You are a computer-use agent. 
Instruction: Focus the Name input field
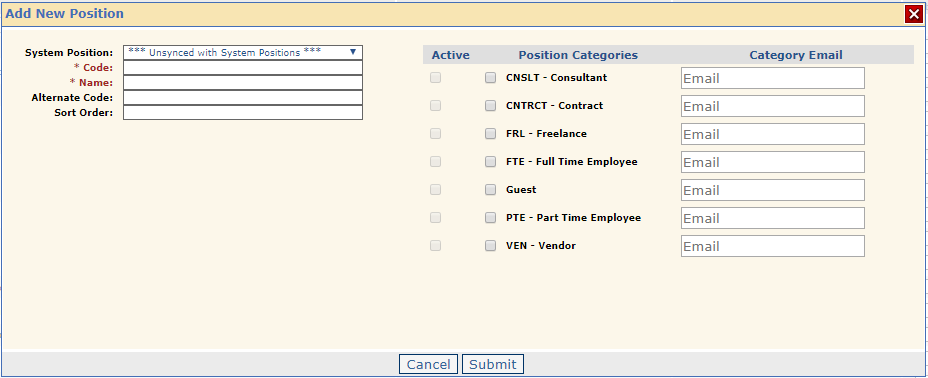243,82
